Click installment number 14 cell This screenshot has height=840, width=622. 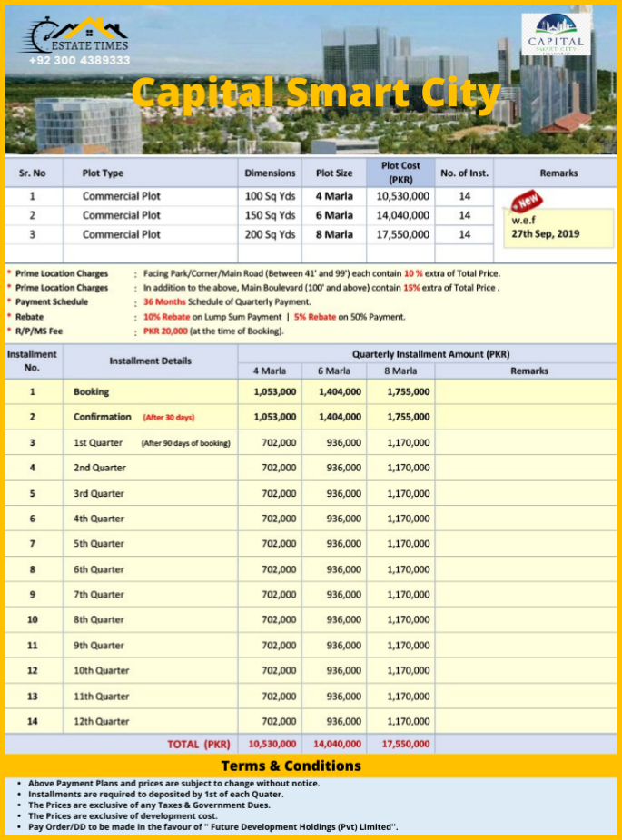coord(33,722)
